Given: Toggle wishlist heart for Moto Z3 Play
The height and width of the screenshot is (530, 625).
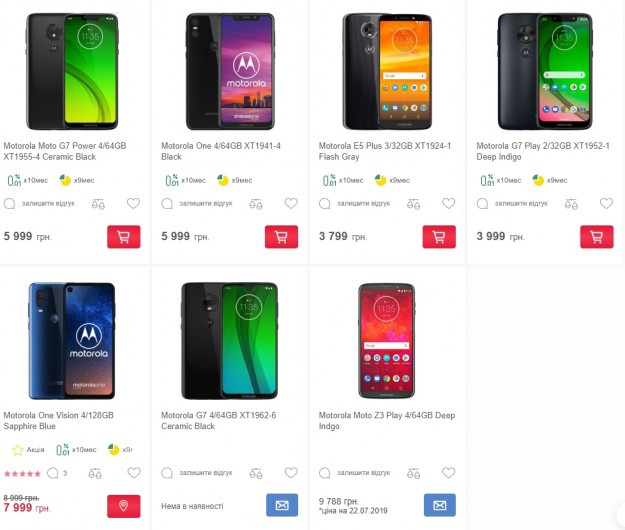Looking at the screenshot, I should tap(448, 473).
